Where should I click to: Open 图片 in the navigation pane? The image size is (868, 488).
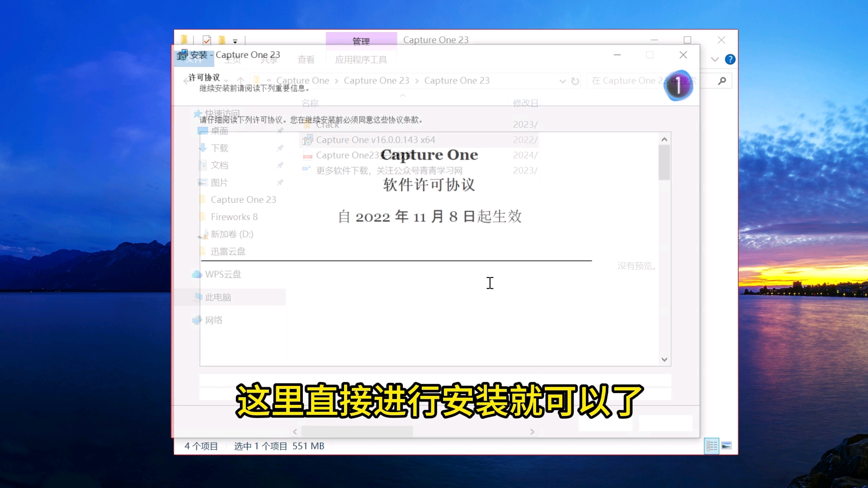(x=219, y=183)
